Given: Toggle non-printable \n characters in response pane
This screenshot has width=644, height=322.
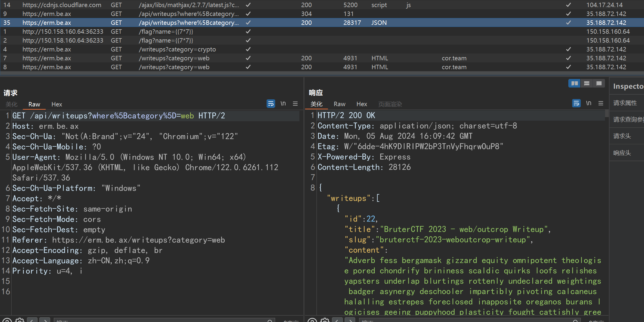Looking at the screenshot, I should pyautogui.click(x=589, y=103).
